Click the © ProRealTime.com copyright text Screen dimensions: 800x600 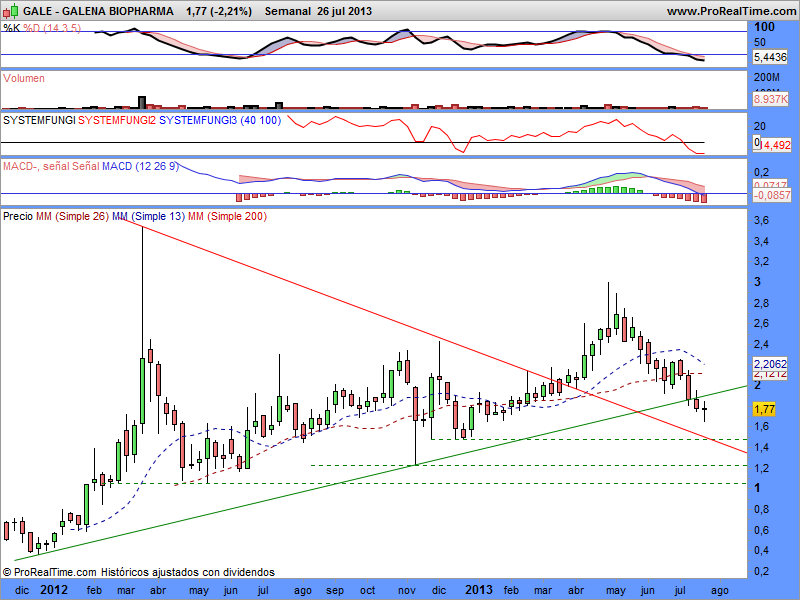49,572
